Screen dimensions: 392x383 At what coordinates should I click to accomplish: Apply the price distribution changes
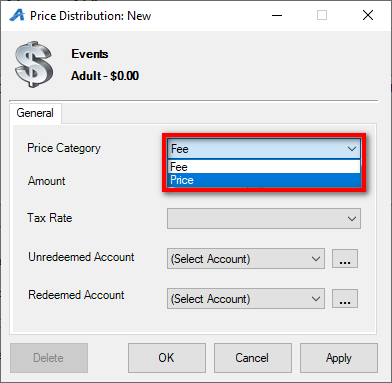point(339,358)
